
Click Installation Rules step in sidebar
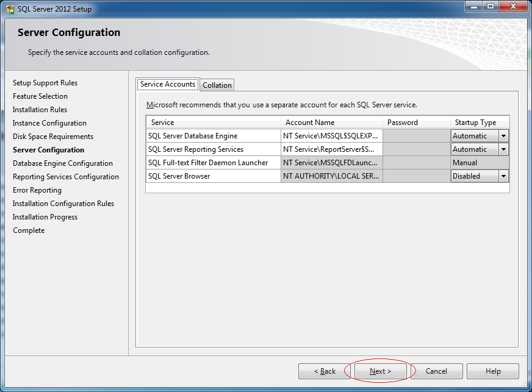coord(40,110)
